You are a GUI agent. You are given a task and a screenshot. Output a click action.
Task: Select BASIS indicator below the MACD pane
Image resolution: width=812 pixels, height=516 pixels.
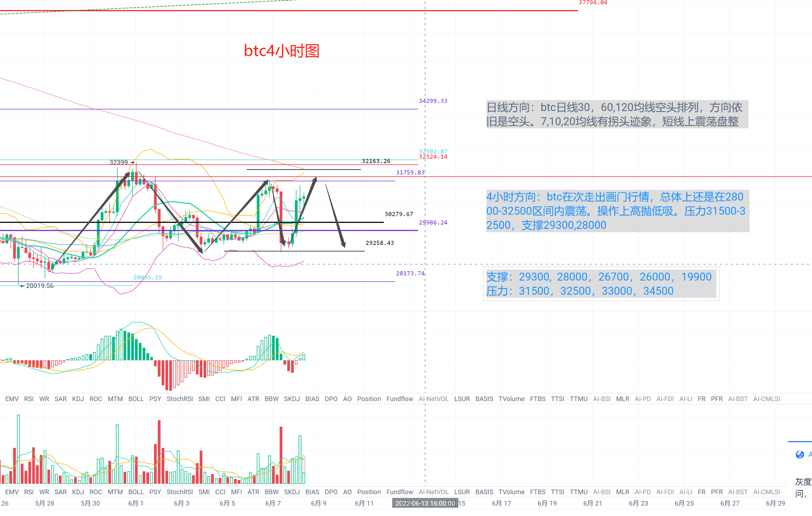tap(484, 399)
